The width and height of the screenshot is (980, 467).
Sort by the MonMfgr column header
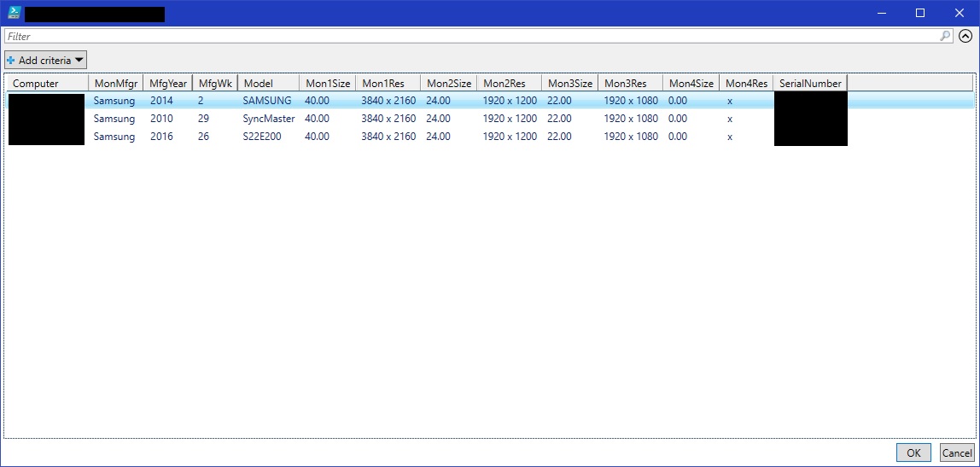[115, 83]
